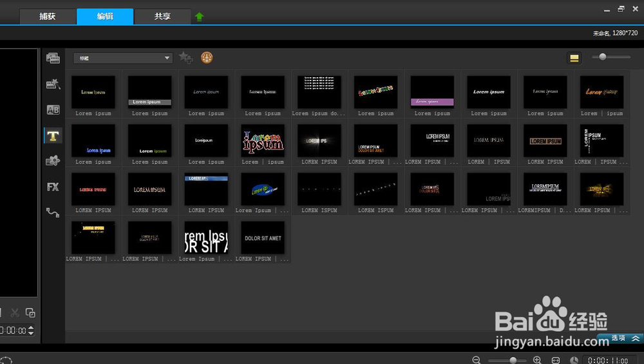Click the scissors cut clip icon
The height and width of the screenshot is (364, 644).
click(x=15, y=312)
